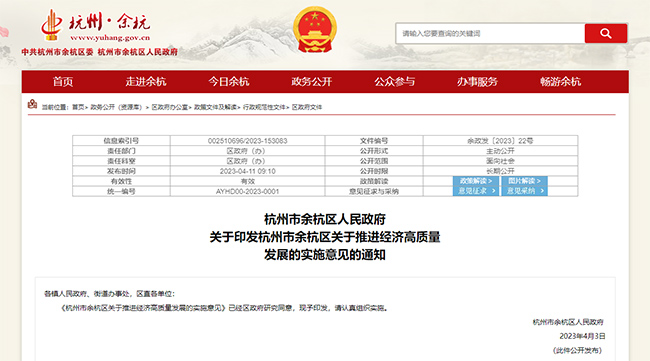
Task: Open the 首页 navigation menu
Action: pyautogui.click(x=63, y=82)
